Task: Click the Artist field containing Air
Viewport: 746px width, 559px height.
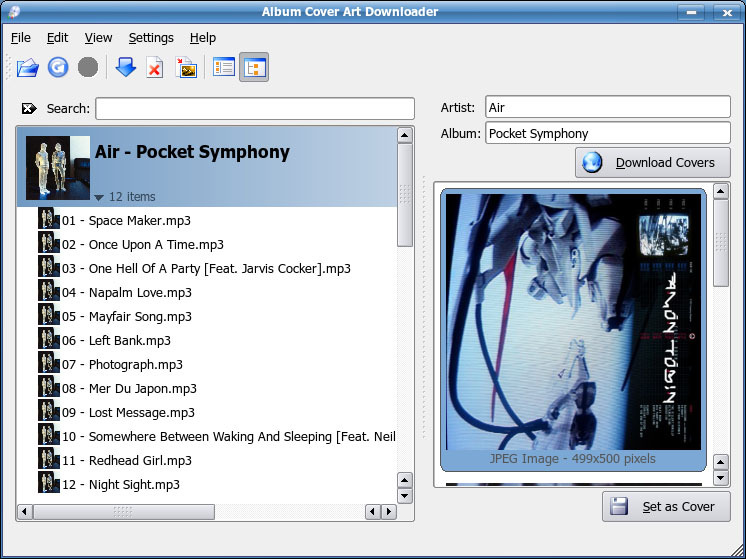Action: pyautogui.click(x=608, y=107)
